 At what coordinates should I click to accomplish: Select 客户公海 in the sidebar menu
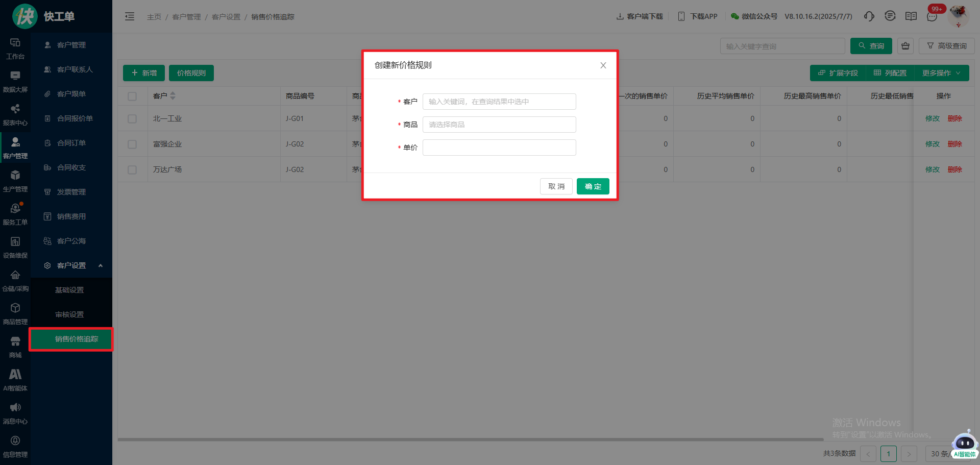click(71, 241)
